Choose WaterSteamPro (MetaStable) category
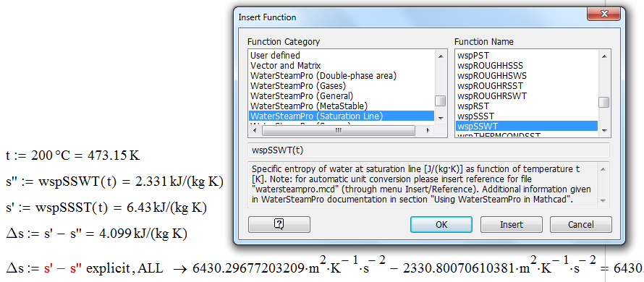This screenshot has height=282, width=644. pos(341,106)
